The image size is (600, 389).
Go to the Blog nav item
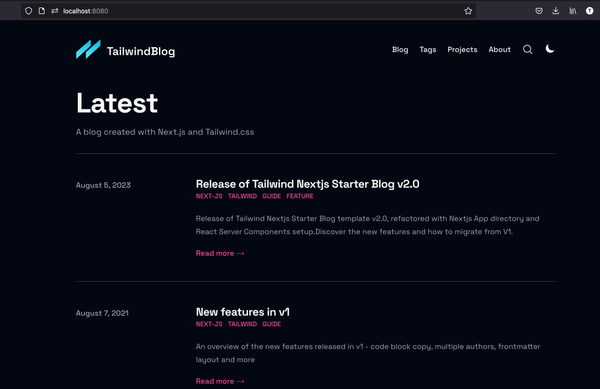pyautogui.click(x=400, y=50)
